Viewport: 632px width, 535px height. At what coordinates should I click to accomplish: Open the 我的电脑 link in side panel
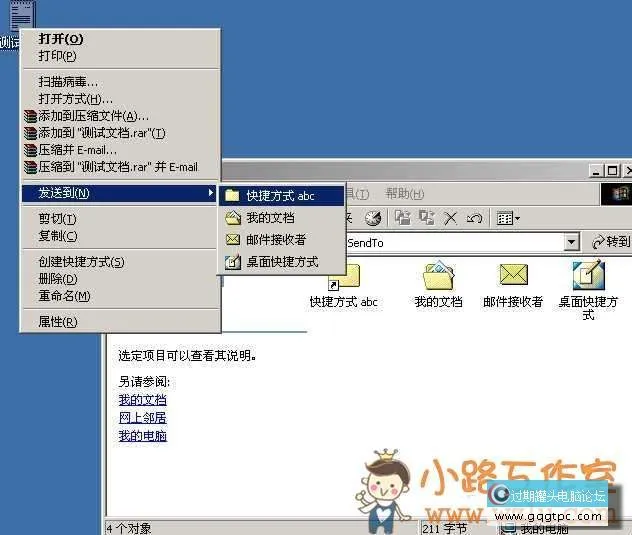pos(142,436)
